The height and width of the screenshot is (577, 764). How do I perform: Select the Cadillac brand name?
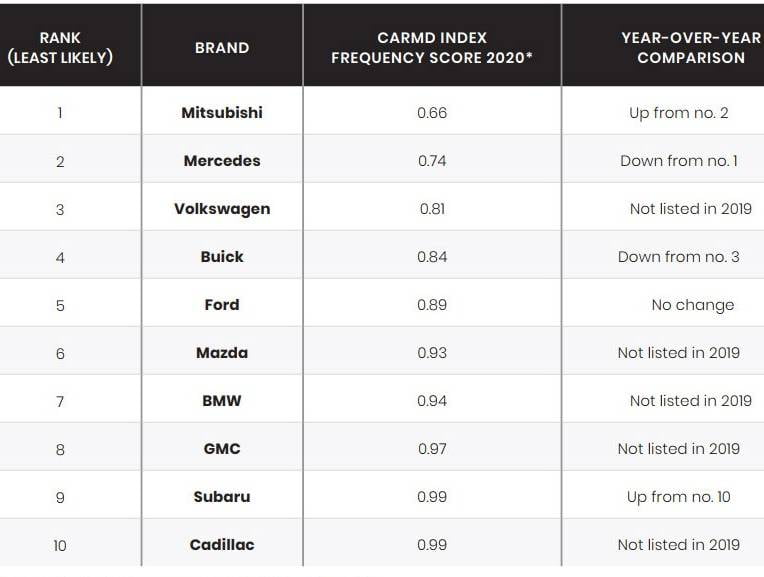tap(222, 545)
